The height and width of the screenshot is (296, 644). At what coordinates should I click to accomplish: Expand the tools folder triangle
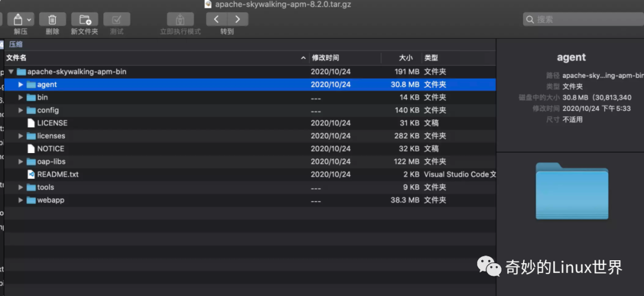20,188
